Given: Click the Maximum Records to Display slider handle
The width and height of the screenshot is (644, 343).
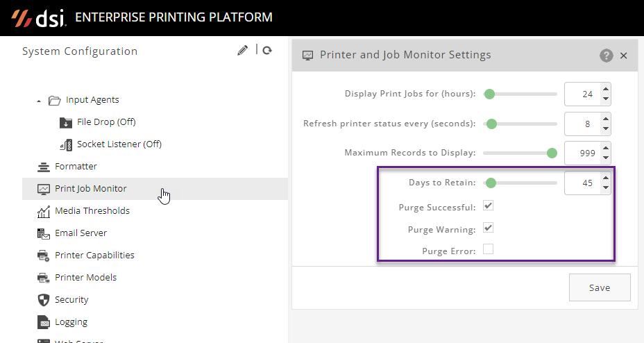Looking at the screenshot, I should point(552,153).
